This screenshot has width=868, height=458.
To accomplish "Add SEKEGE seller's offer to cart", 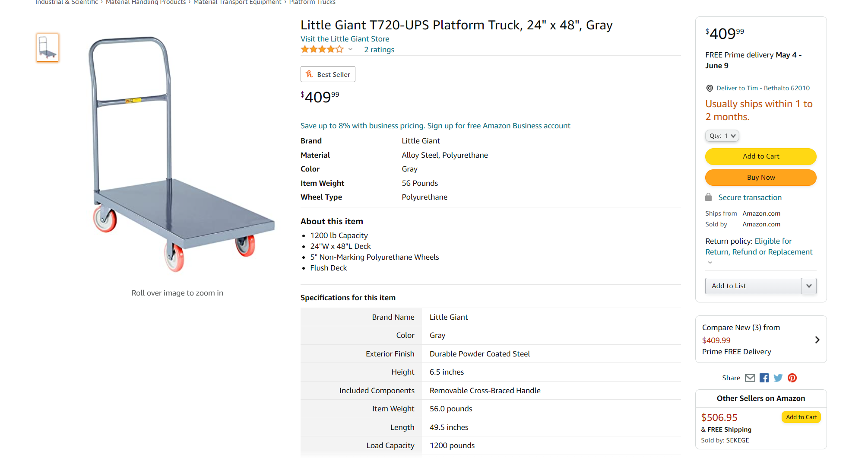I will click(x=801, y=417).
